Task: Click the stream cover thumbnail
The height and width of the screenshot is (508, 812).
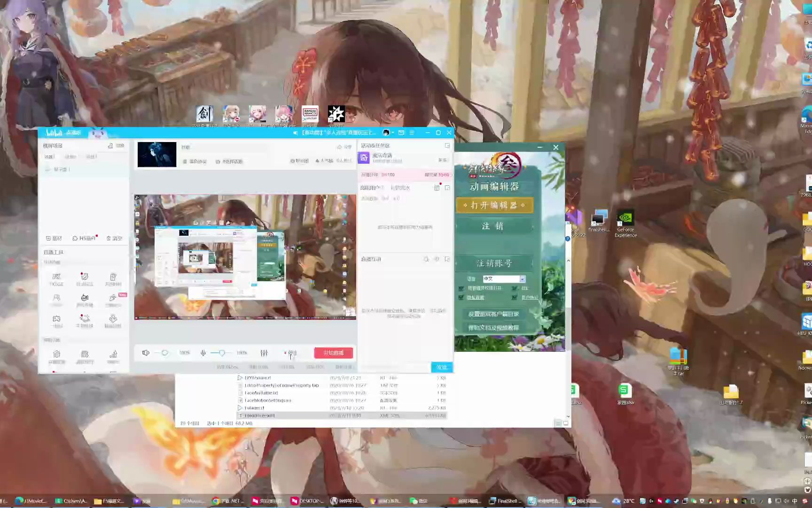Action: (x=157, y=155)
